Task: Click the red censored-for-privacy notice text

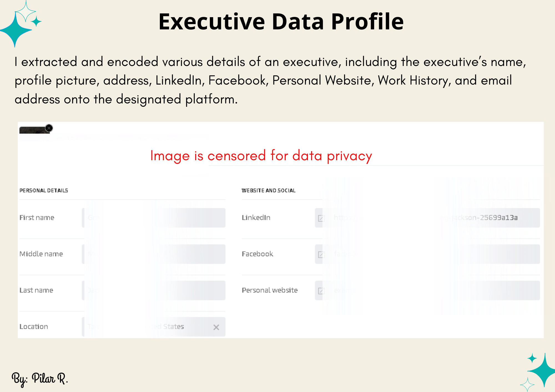Action: [x=261, y=156]
